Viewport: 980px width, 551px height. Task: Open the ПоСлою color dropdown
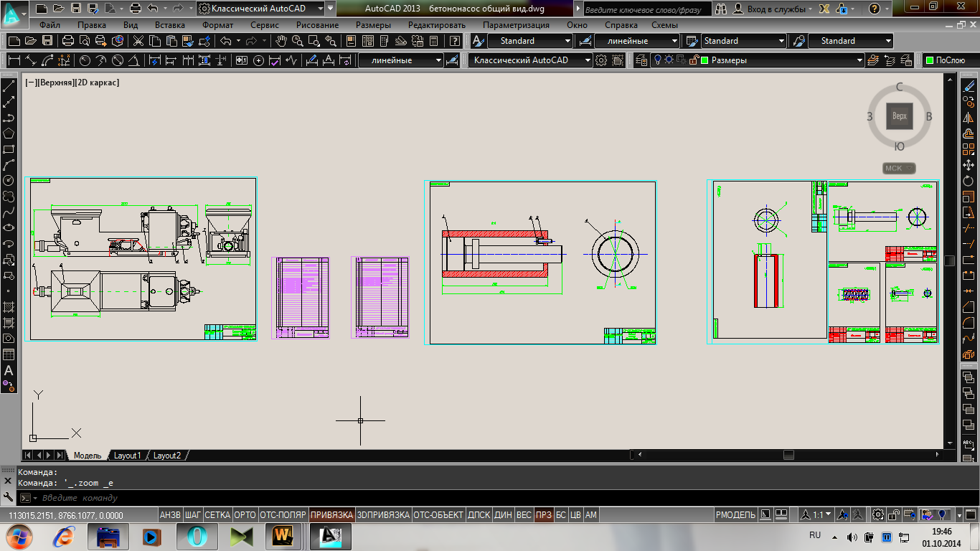pos(950,60)
